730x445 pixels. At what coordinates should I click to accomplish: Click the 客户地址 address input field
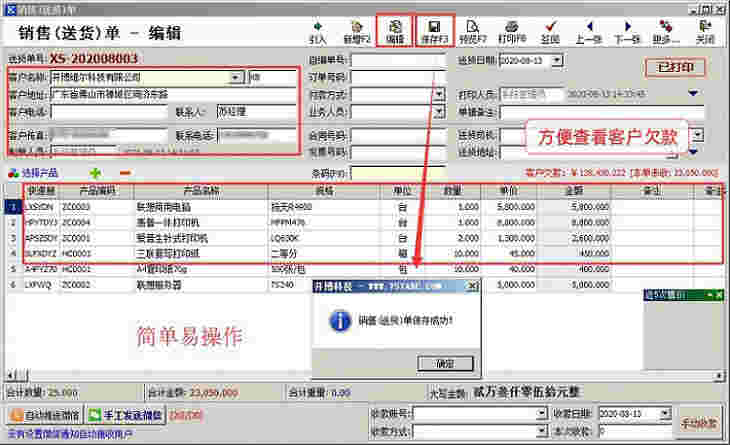click(173, 94)
